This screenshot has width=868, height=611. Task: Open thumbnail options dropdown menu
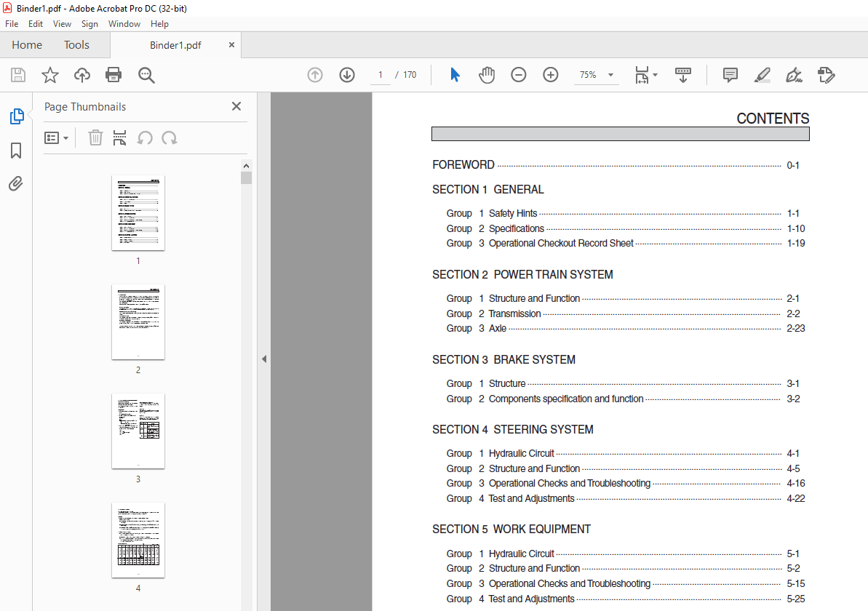(x=57, y=137)
